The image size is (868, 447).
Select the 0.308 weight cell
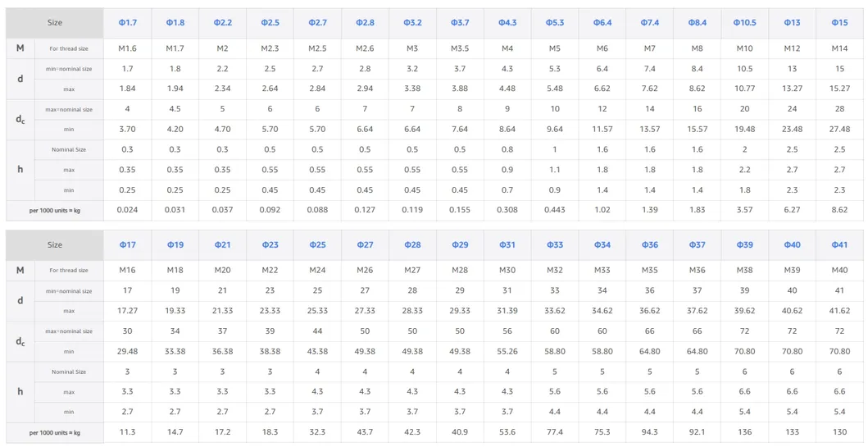(x=507, y=211)
